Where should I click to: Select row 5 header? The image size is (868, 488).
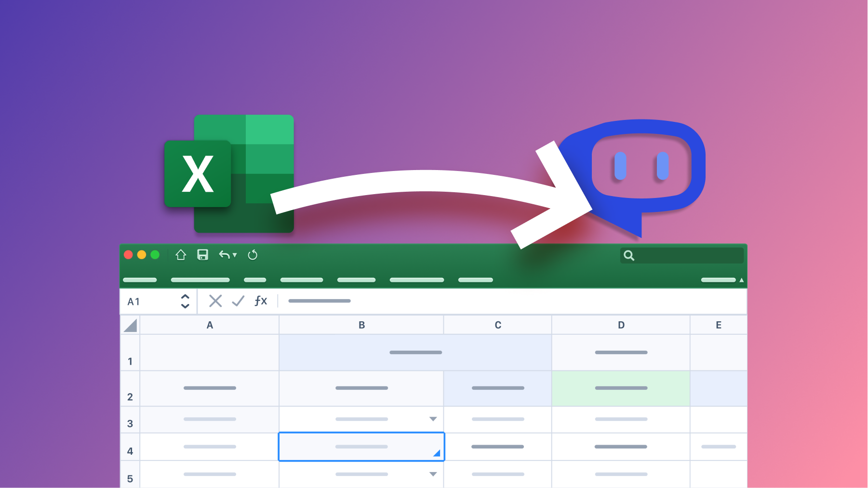coord(130,475)
